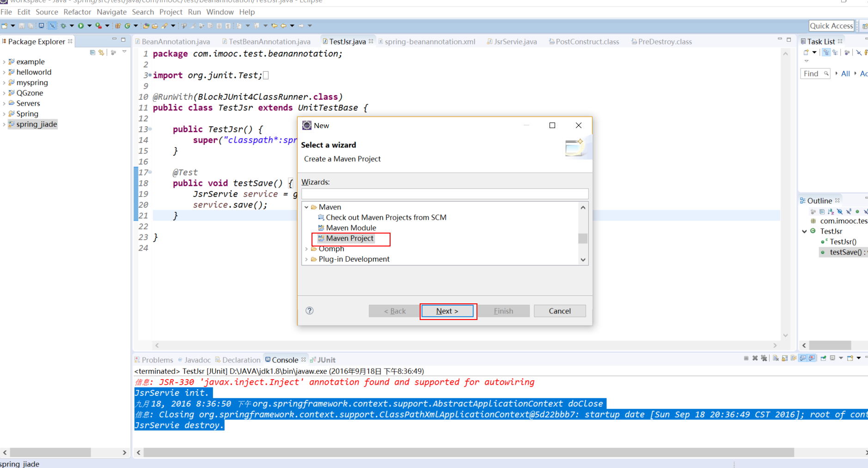Open the Window menu
Screen dimensions: 868x468
pyautogui.click(x=220, y=12)
